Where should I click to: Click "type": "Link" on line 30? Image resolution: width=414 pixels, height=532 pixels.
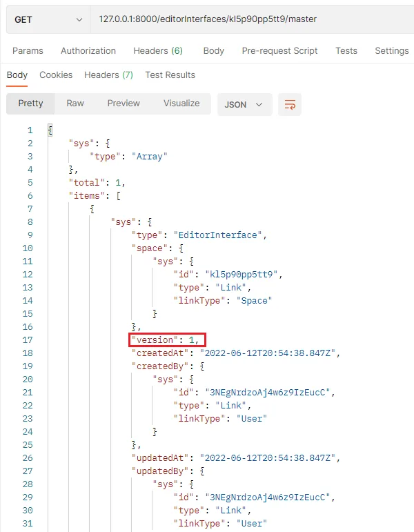pos(212,511)
